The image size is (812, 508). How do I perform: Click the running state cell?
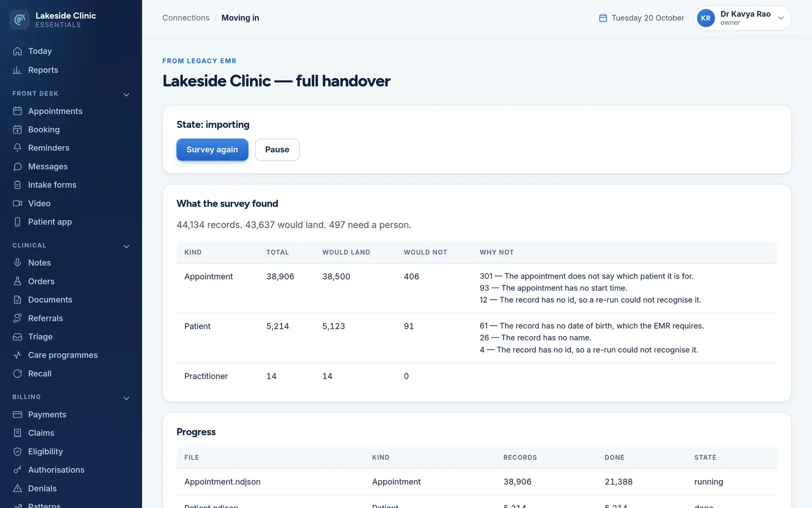[x=708, y=482]
